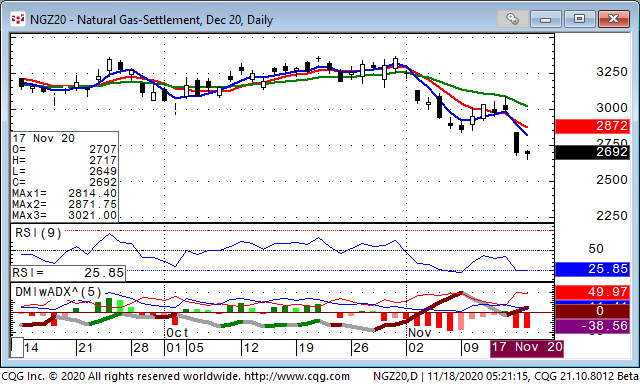Click the 50 RSI scale label
The height and width of the screenshot is (384, 640).
[596, 249]
